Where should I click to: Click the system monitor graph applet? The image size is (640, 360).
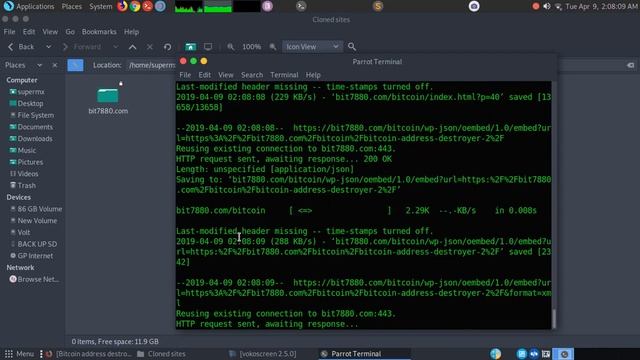[217, 6]
